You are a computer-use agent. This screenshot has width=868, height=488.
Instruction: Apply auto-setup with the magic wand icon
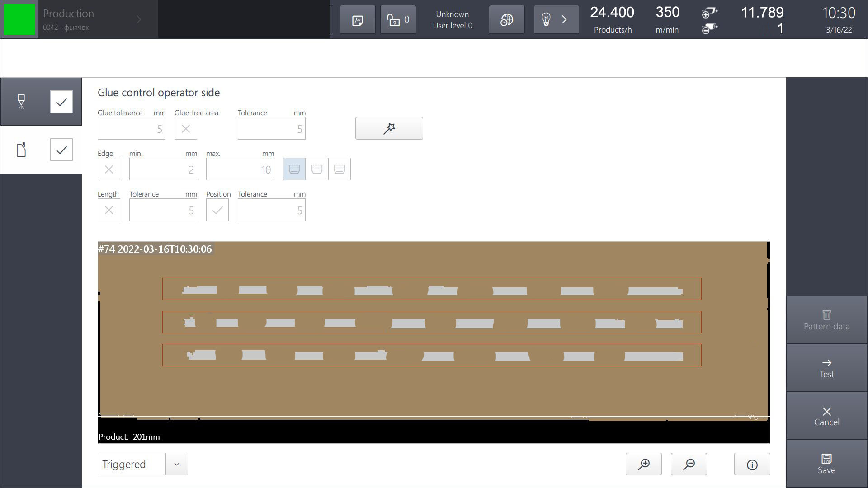[389, 128]
